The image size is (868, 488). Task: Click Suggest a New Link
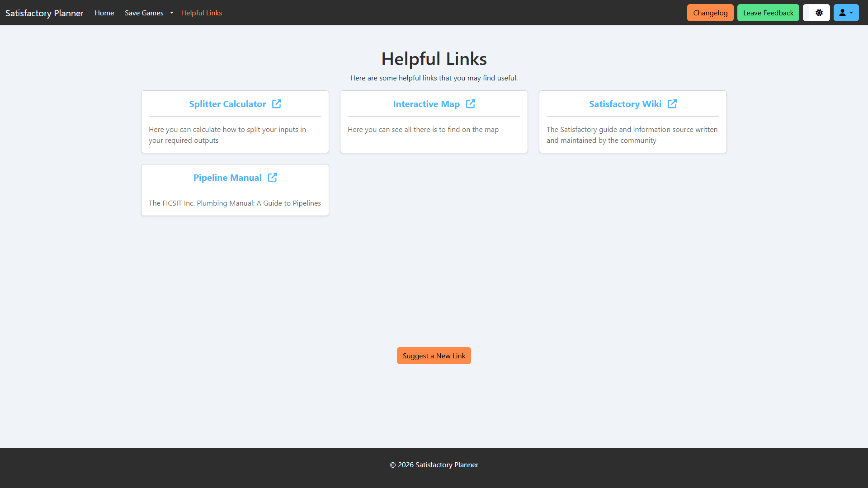pyautogui.click(x=434, y=356)
